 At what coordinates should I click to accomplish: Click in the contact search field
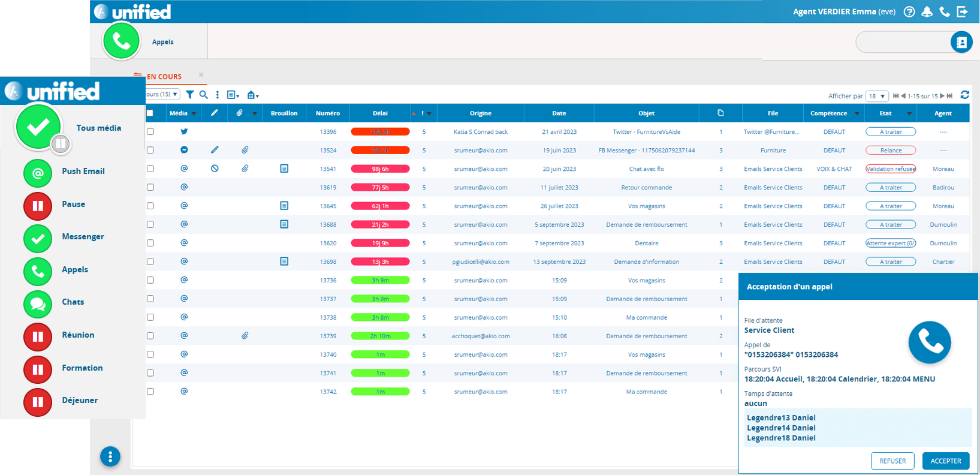(904, 42)
